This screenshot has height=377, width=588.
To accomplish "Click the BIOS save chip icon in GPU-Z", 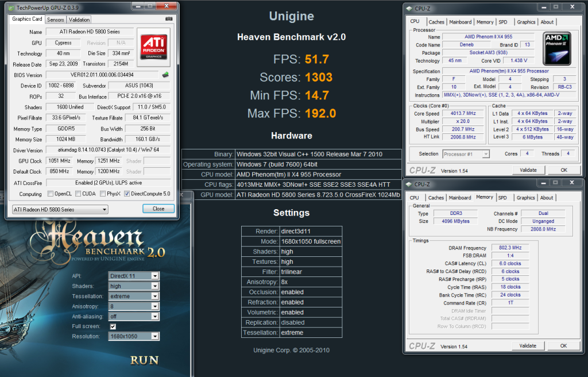I will [x=165, y=75].
